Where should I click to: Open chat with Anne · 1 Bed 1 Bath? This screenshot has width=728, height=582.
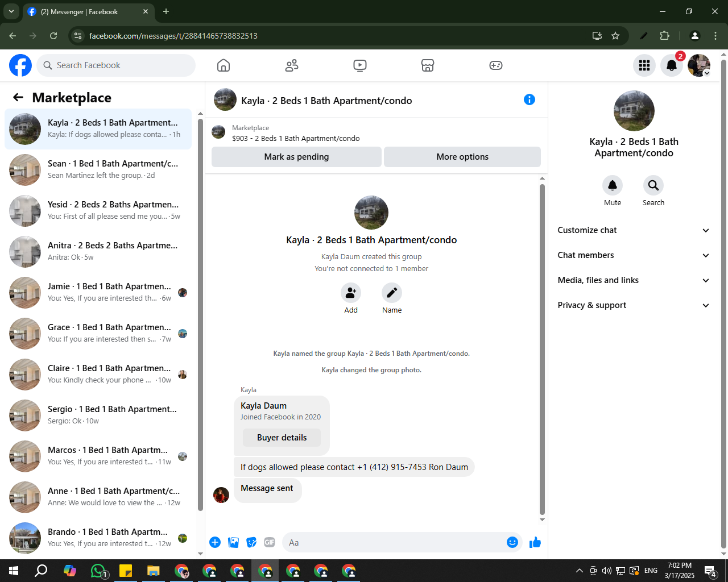point(98,497)
